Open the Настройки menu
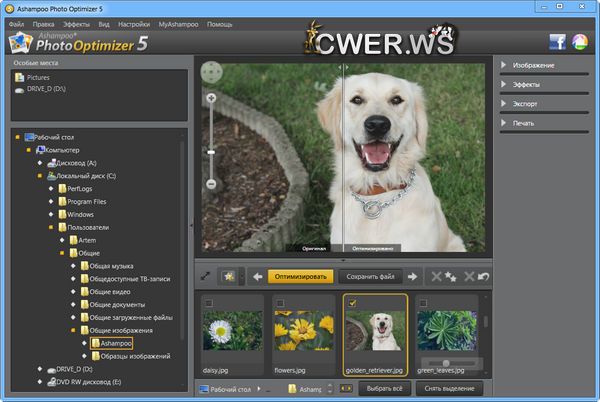Image resolution: width=600 pixels, height=402 pixels. 134,22
